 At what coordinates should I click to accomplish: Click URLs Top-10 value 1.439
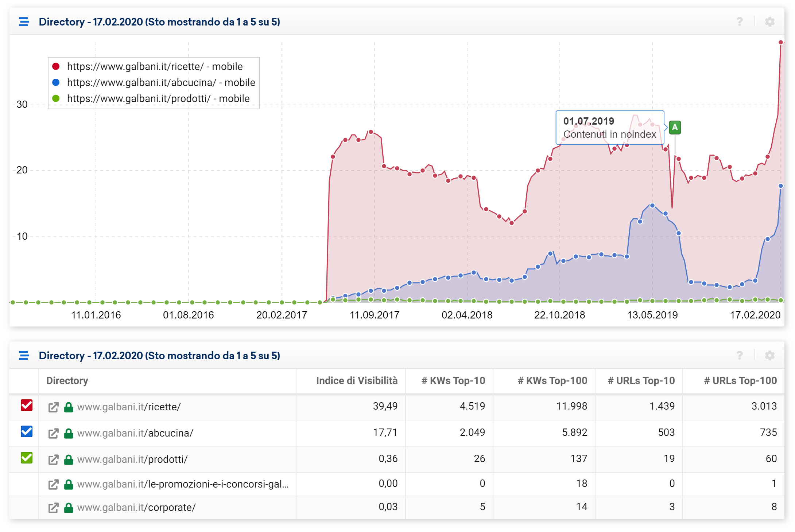(662, 406)
